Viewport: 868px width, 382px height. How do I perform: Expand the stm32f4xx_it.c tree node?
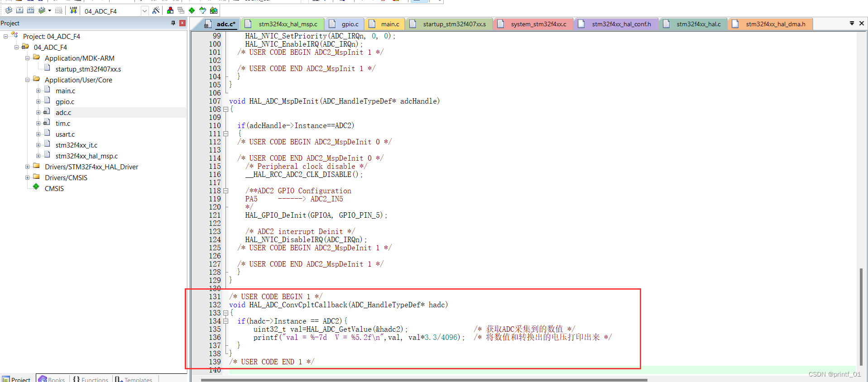pos(38,145)
